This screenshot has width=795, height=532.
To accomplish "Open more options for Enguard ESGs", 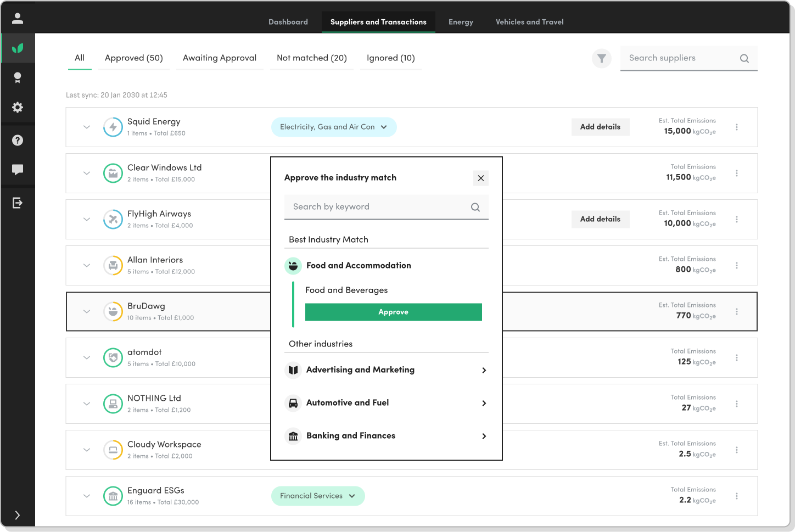I will (737, 496).
